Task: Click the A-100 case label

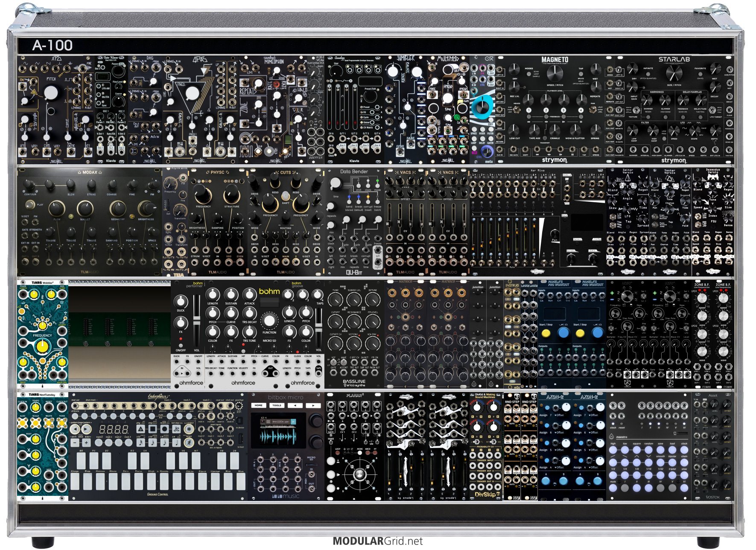Action: (x=53, y=45)
